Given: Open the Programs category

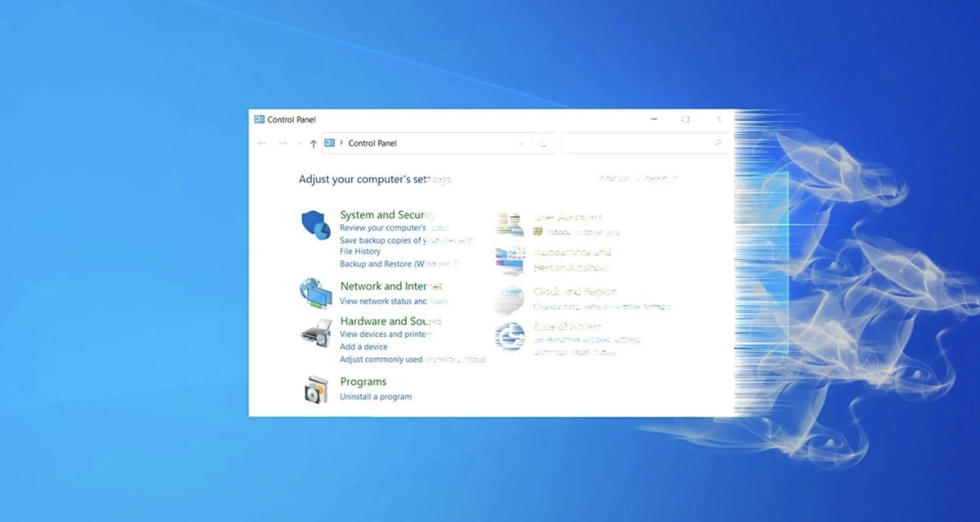Looking at the screenshot, I should click(363, 381).
